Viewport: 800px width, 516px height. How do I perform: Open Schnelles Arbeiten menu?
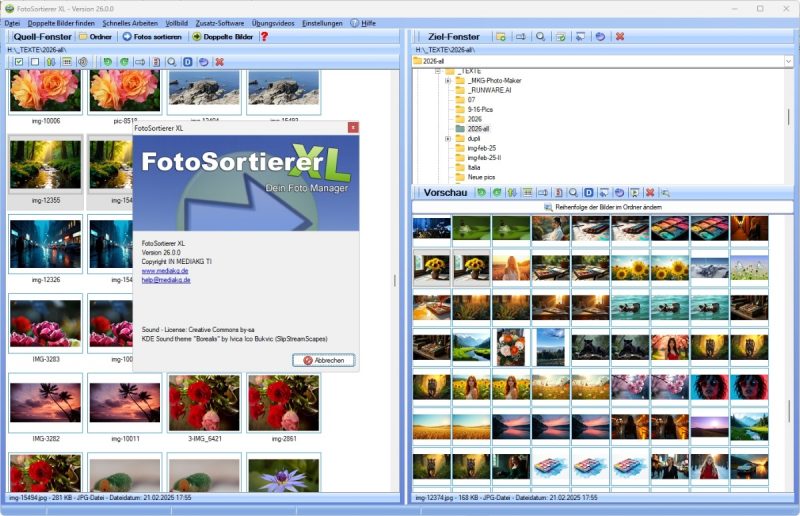click(130, 23)
